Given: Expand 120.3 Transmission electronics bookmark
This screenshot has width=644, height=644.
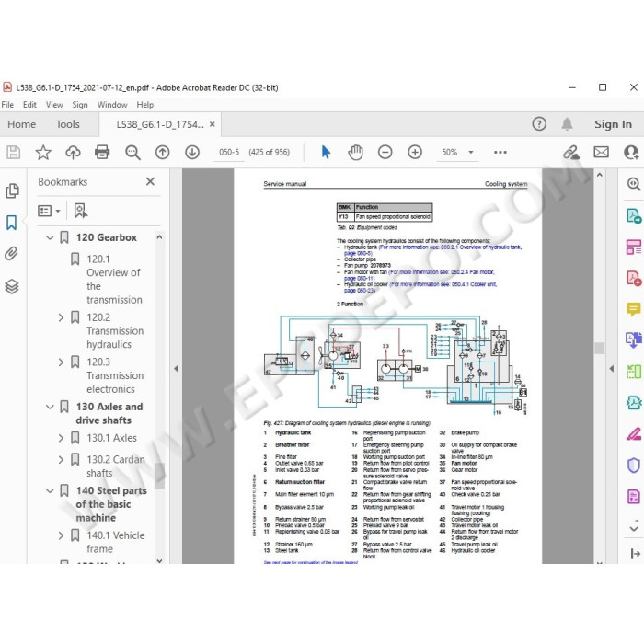Looking at the screenshot, I should coord(61,362).
